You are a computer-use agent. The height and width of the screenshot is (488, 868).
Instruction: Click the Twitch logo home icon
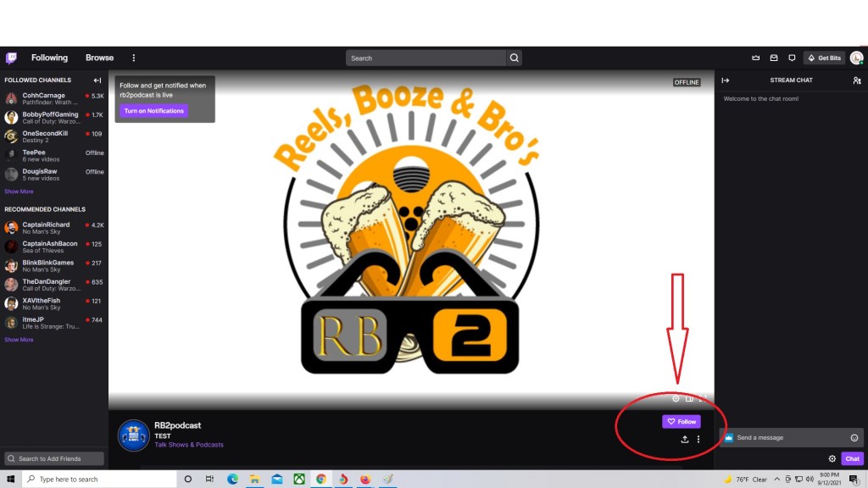tap(11, 58)
